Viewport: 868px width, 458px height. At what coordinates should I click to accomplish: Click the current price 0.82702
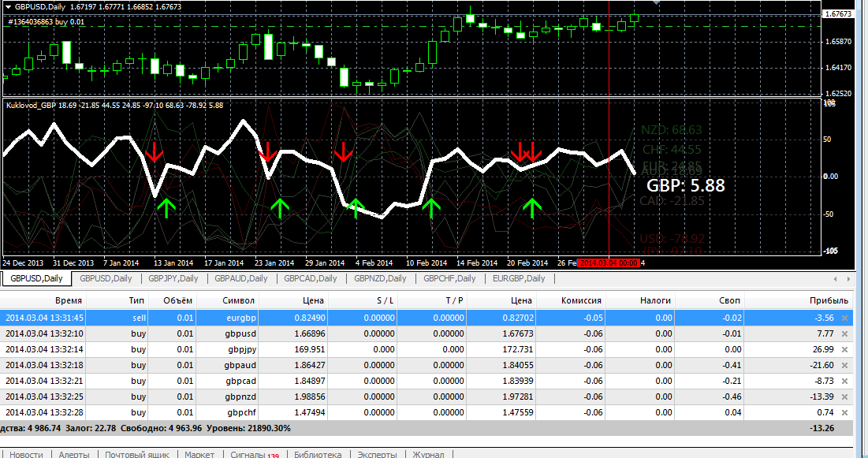pos(518,318)
